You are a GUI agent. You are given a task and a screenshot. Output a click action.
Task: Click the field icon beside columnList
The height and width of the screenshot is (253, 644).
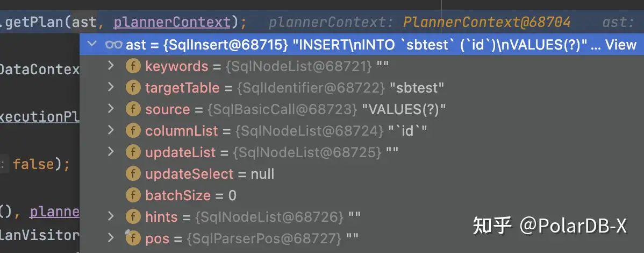click(x=133, y=131)
